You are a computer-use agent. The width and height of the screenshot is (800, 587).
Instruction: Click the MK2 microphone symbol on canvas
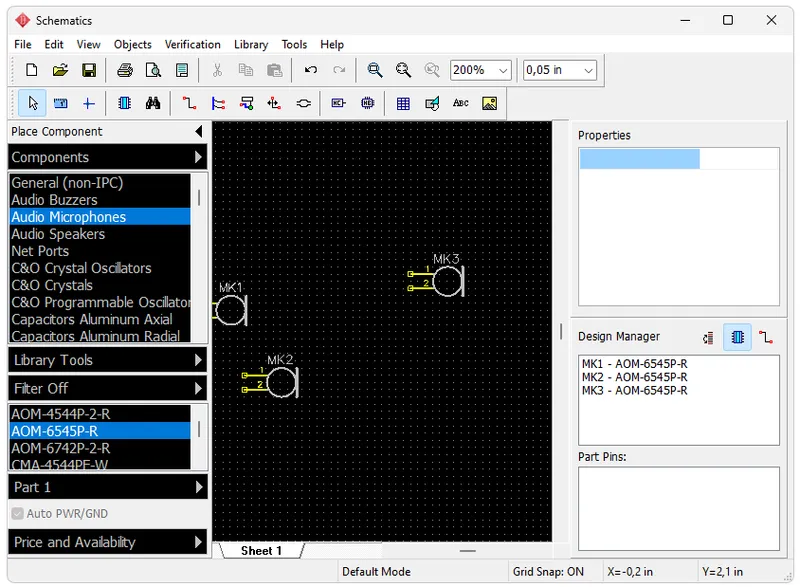[x=281, y=382]
